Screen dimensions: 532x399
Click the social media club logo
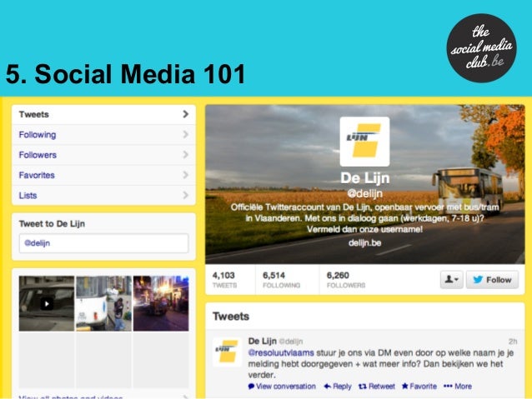481,48
